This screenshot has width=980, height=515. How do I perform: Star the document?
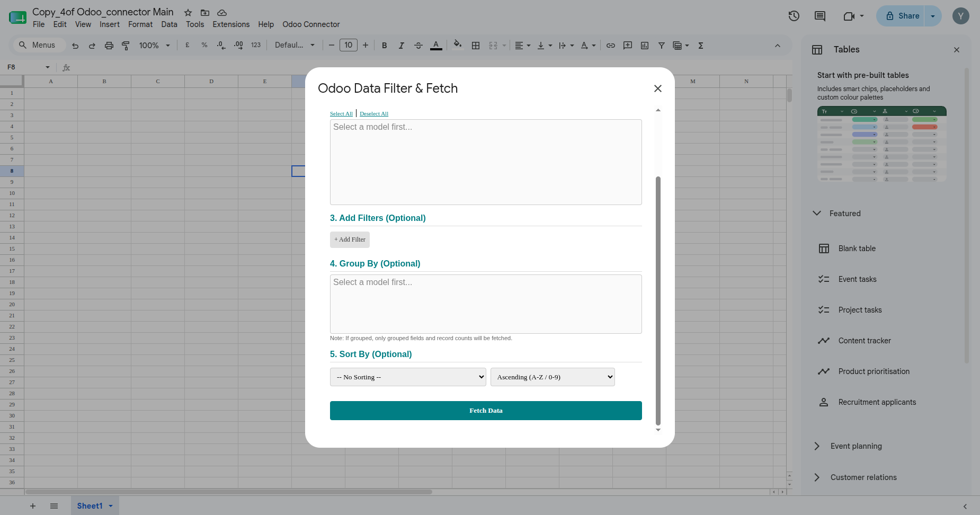(188, 13)
